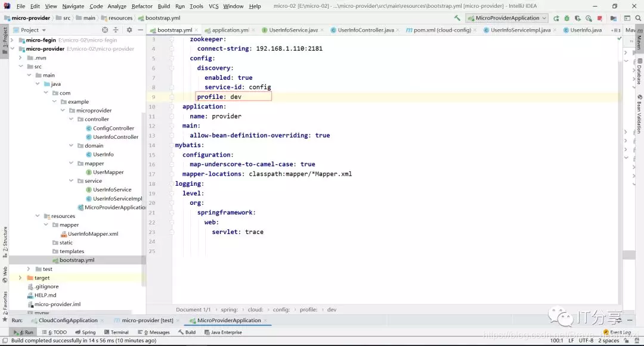Collapse the domain package
The height and width of the screenshot is (346, 644).
[71, 145]
